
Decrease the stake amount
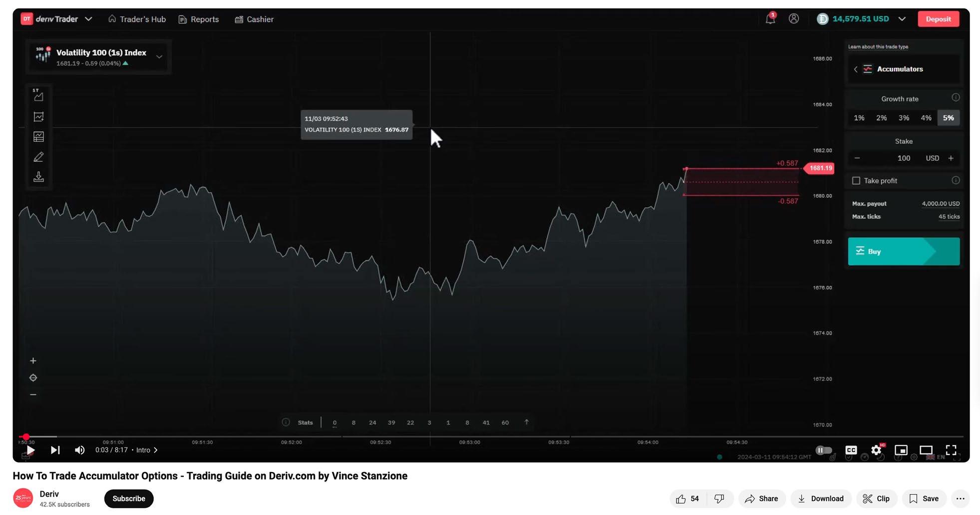coord(857,158)
